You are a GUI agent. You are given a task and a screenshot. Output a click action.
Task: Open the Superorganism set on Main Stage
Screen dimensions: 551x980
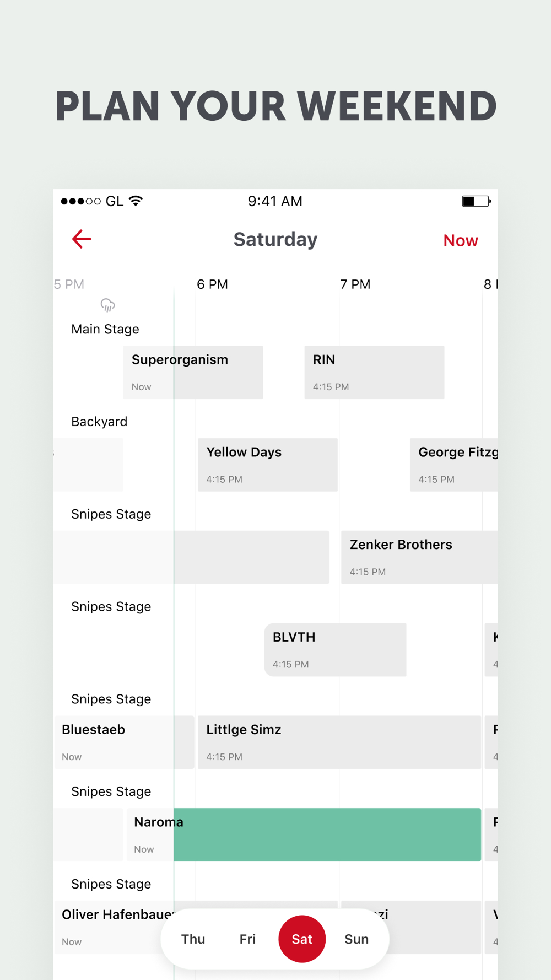coord(193,372)
